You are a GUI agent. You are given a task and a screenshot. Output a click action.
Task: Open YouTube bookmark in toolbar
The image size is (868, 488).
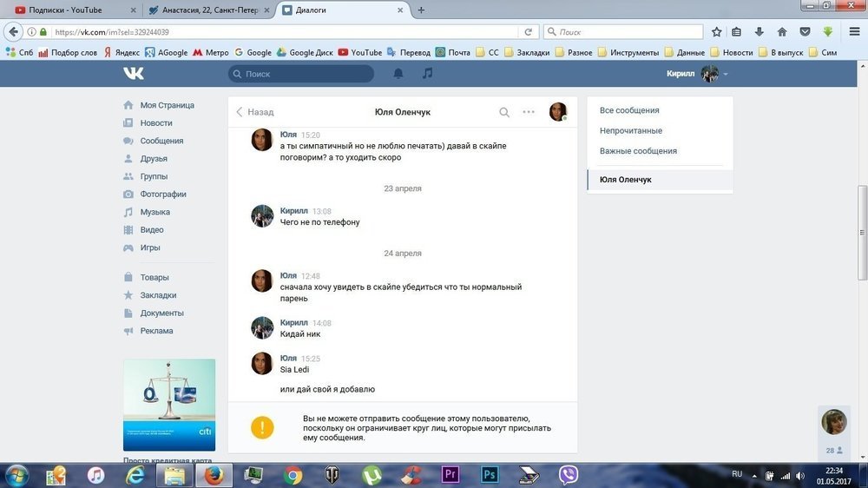pyautogui.click(x=360, y=53)
